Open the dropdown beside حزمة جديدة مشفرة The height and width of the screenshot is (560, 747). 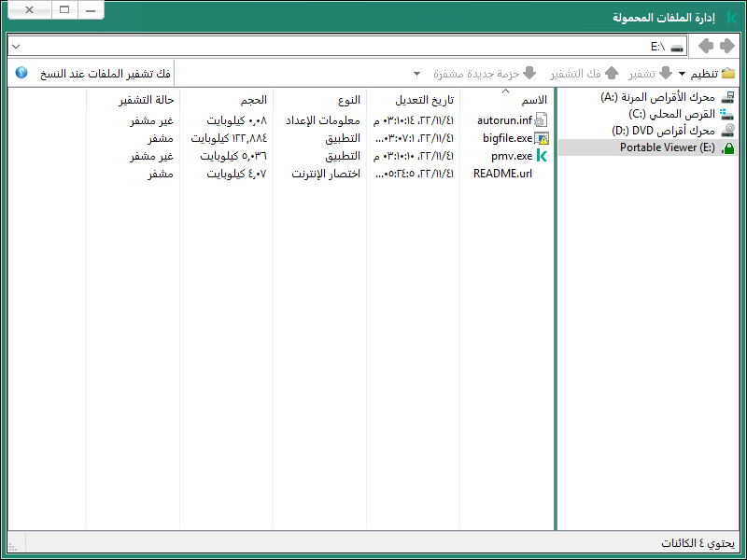coord(416,72)
